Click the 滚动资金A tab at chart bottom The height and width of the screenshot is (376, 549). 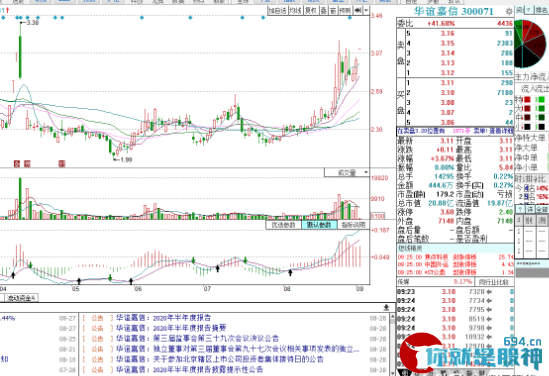[21, 298]
